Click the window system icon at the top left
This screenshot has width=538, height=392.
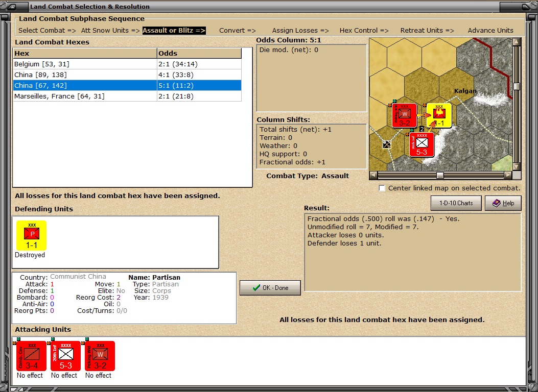click(x=12, y=7)
